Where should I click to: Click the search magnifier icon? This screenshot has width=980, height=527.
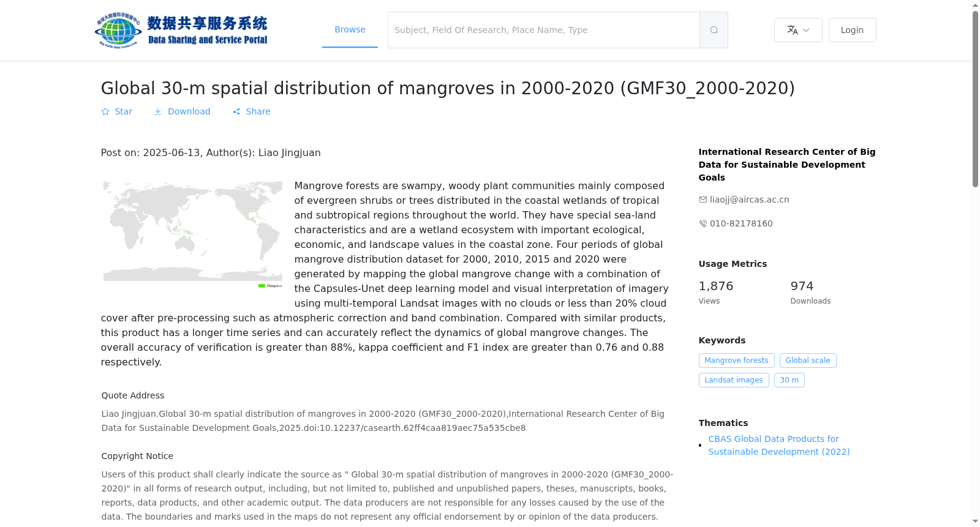pos(714,30)
